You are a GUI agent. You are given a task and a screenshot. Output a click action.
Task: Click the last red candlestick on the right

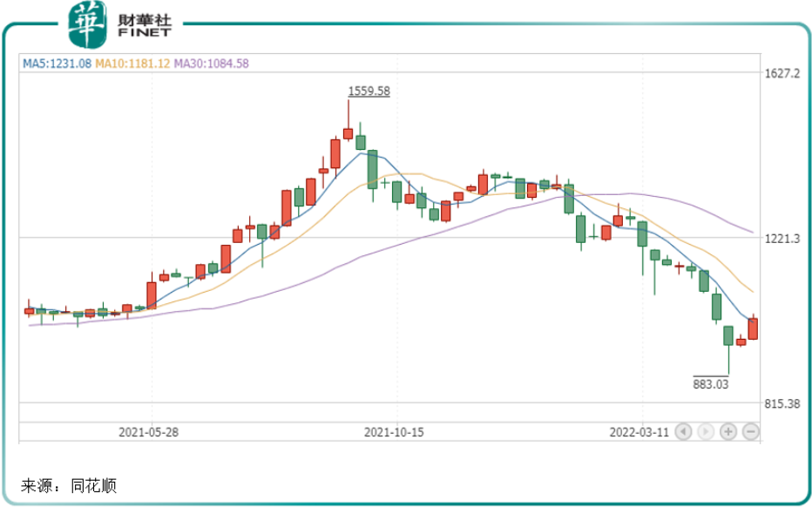(753, 328)
